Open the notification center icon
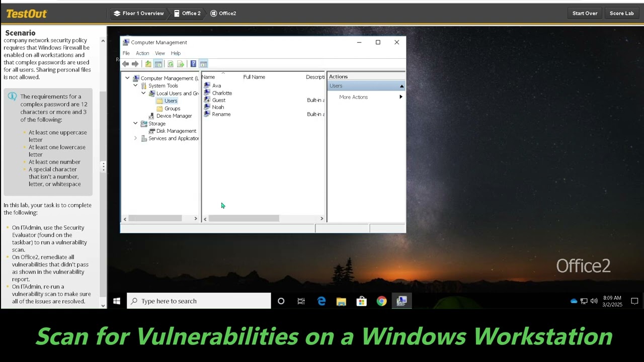 (634, 301)
